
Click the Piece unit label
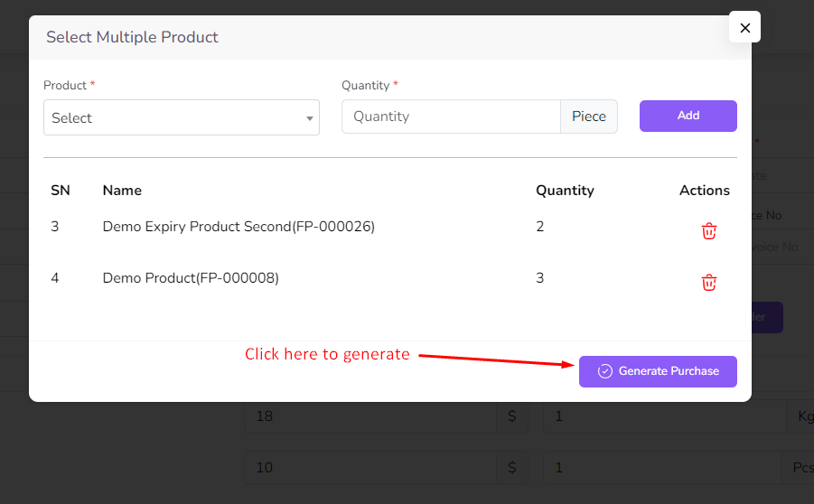(x=589, y=117)
